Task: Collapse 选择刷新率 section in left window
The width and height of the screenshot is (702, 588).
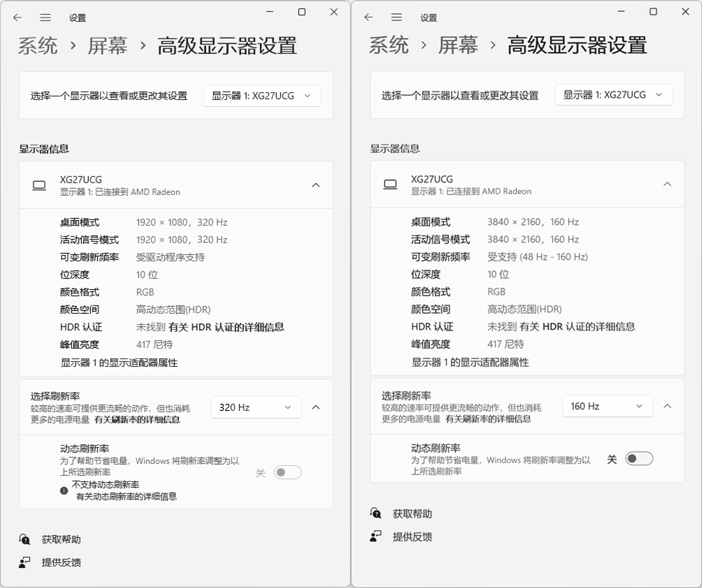Action: [316, 407]
